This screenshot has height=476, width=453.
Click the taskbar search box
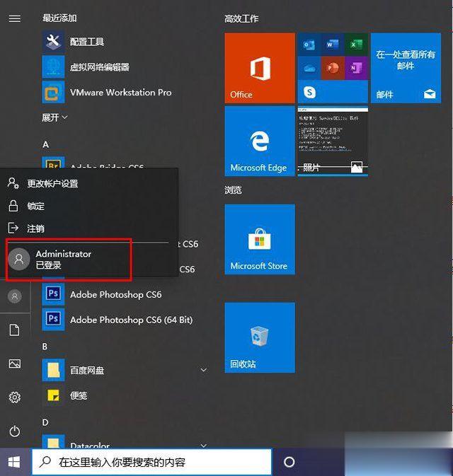pos(152,462)
